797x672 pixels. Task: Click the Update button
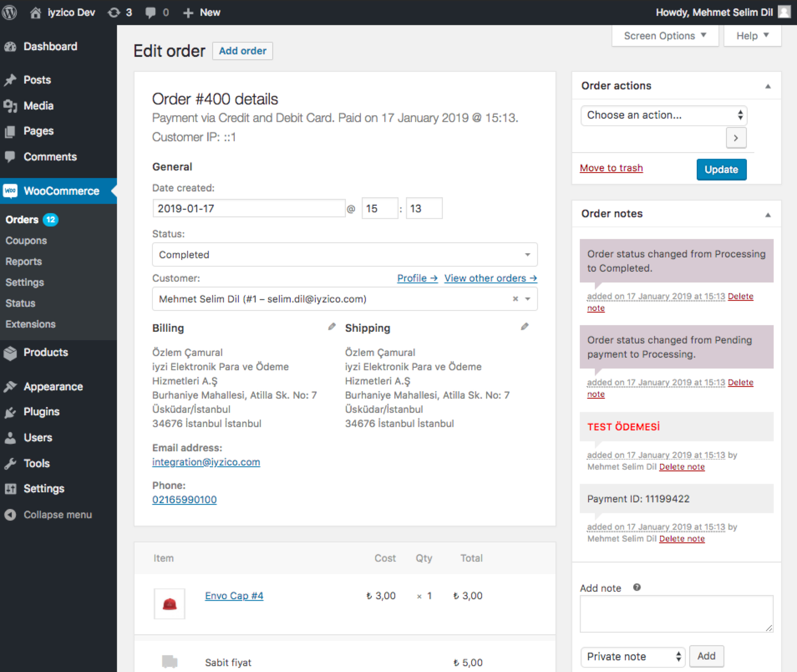pyautogui.click(x=721, y=169)
